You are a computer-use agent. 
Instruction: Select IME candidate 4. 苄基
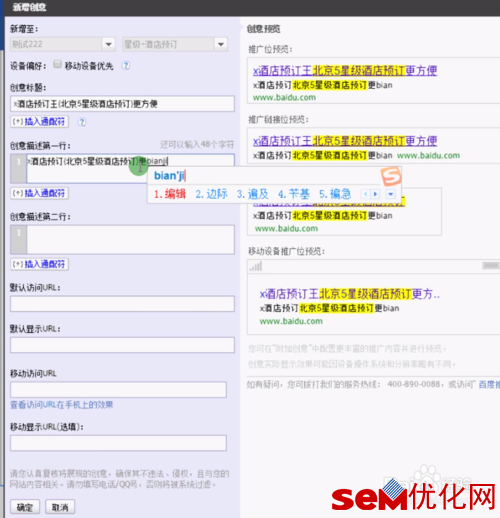[x=294, y=194]
